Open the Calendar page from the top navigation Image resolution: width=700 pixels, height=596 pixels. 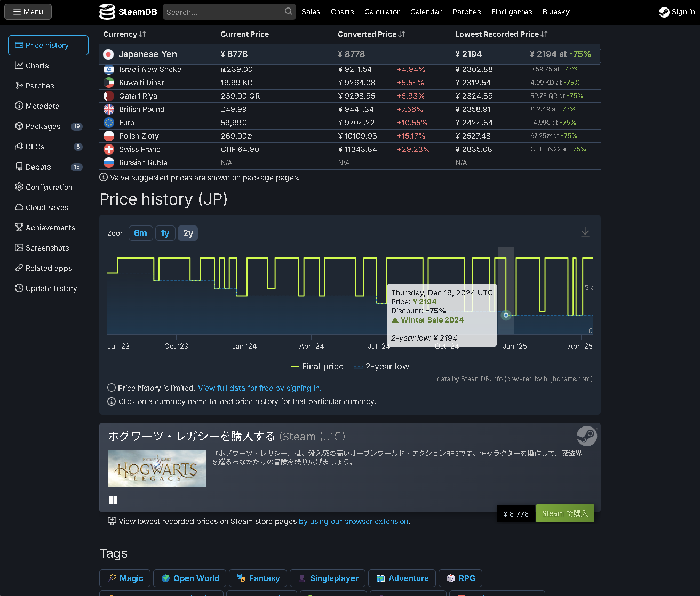(426, 11)
